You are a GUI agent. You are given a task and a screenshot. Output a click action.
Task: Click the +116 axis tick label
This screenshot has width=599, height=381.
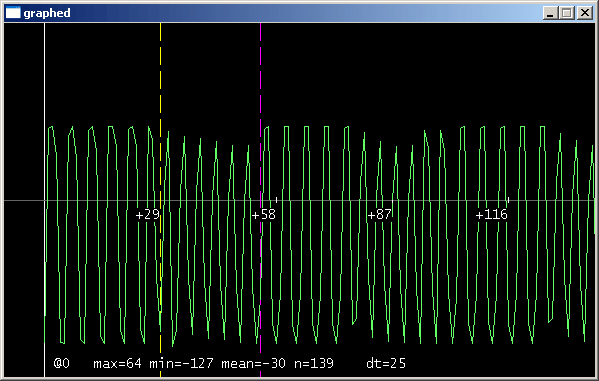pos(491,214)
